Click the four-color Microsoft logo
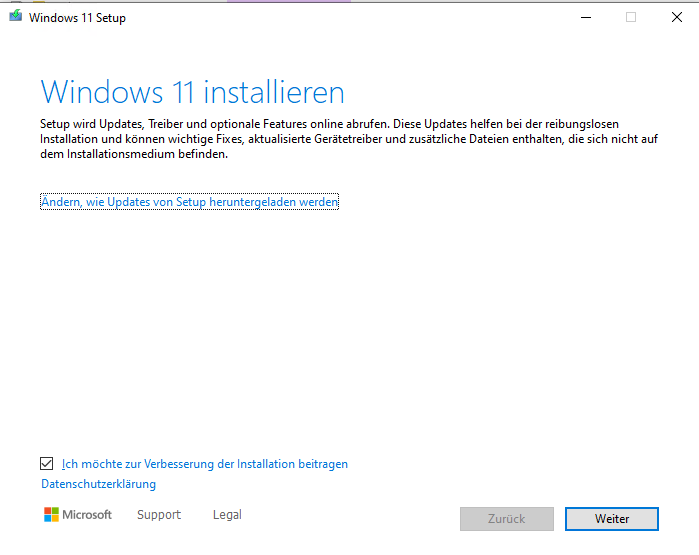Image resolution: width=699 pixels, height=555 pixels. pyautogui.click(x=52, y=515)
